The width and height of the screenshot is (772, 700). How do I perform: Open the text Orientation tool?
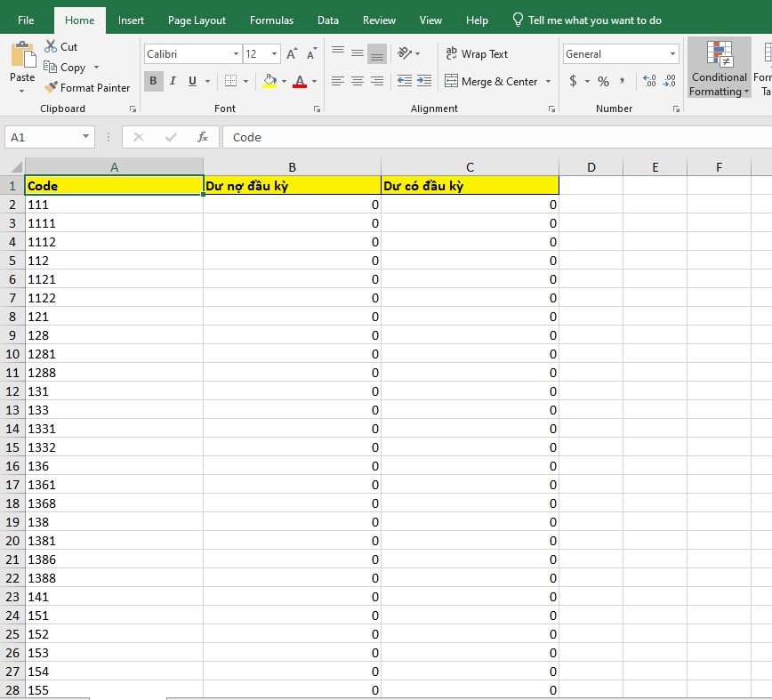pos(405,53)
